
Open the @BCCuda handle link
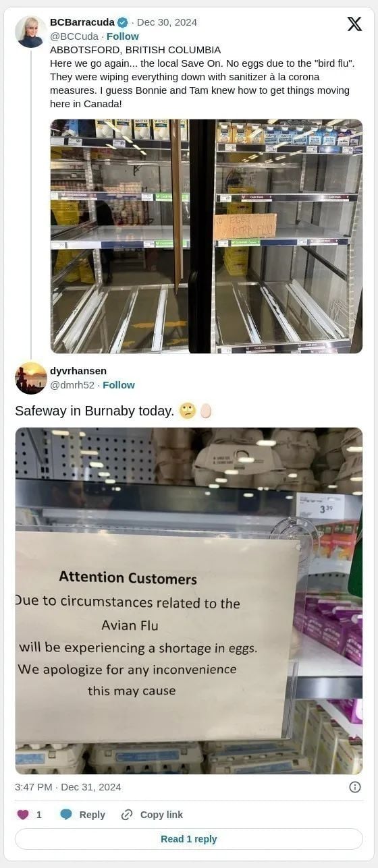click(74, 36)
